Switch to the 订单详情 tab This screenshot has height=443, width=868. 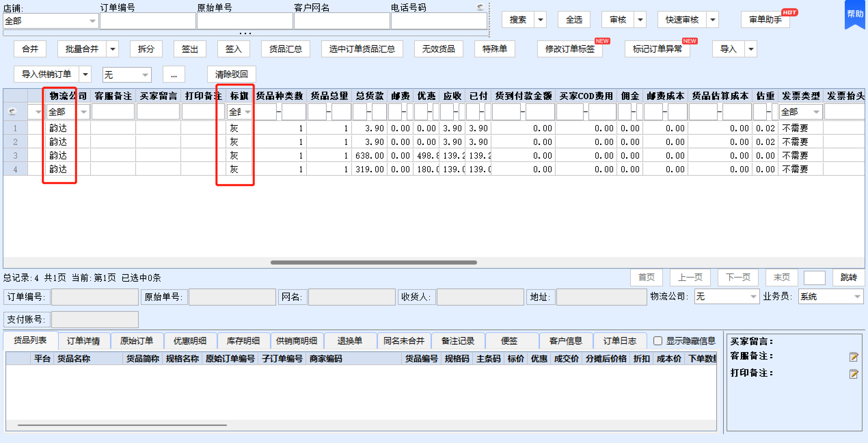tap(83, 341)
